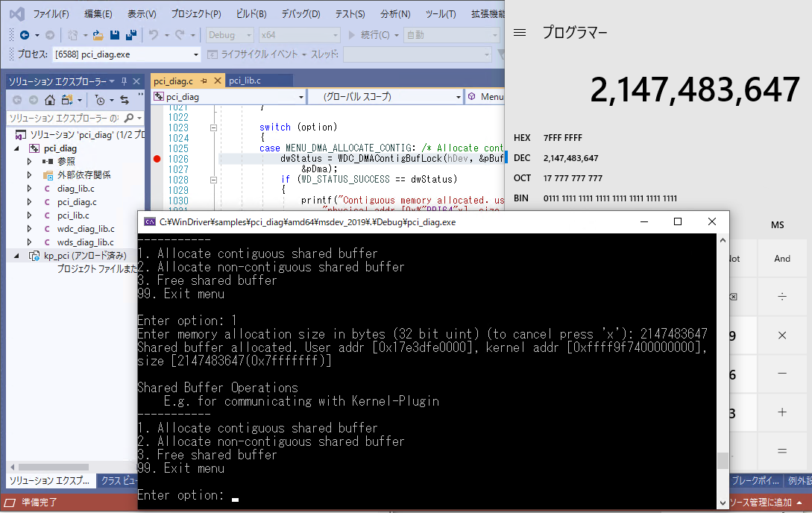Screen dimensions: 812x513
Task: Click the Solution Explorer search input field
Action: pyautogui.click(x=63, y=119)
